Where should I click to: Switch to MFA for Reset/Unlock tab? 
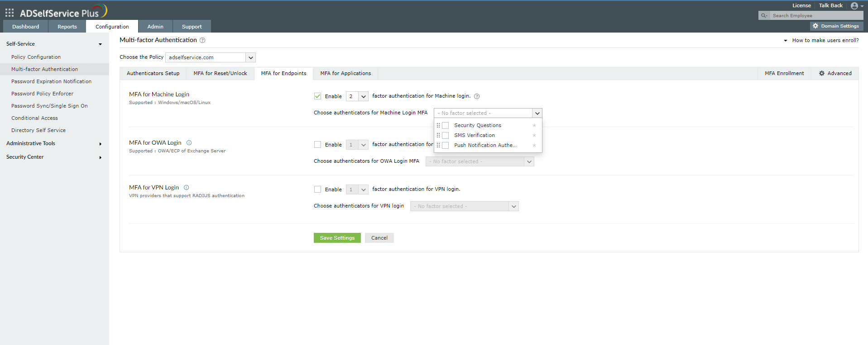[x=221, y=73]
